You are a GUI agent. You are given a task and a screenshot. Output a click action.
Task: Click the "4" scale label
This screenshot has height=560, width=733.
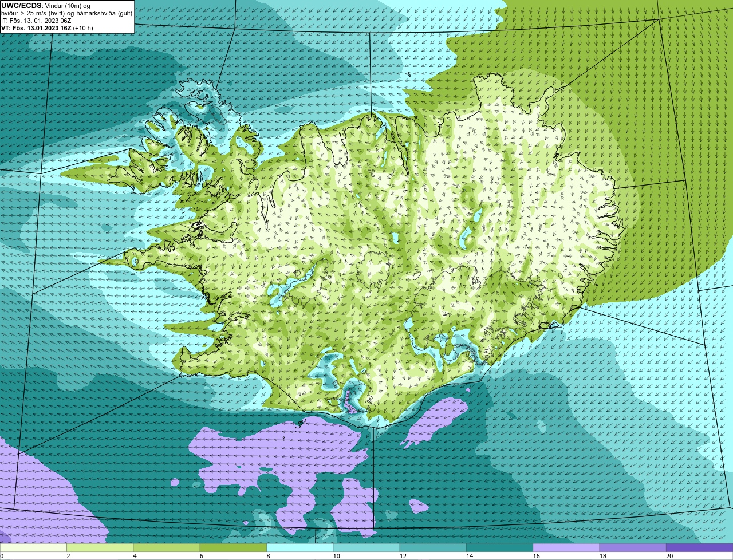pos(135,556)
